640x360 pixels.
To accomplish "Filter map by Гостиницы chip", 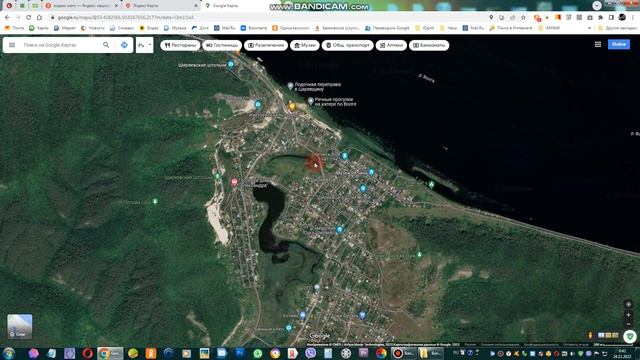I will point(222,45).
